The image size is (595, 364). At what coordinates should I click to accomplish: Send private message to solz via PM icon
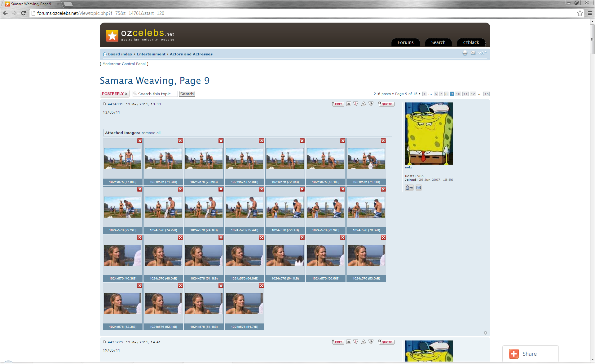coord(409,188)
